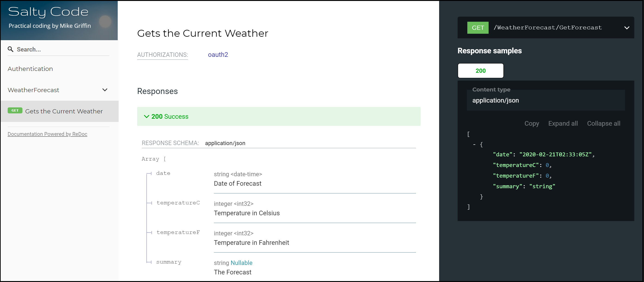
Task: Click Collapse all in response sample
Action: coord(603,123)
